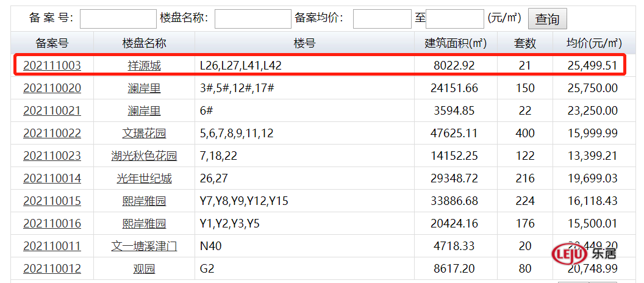Open record link 202110014
The width and height of the screenshot is (644, 283).
click(52, 179)
